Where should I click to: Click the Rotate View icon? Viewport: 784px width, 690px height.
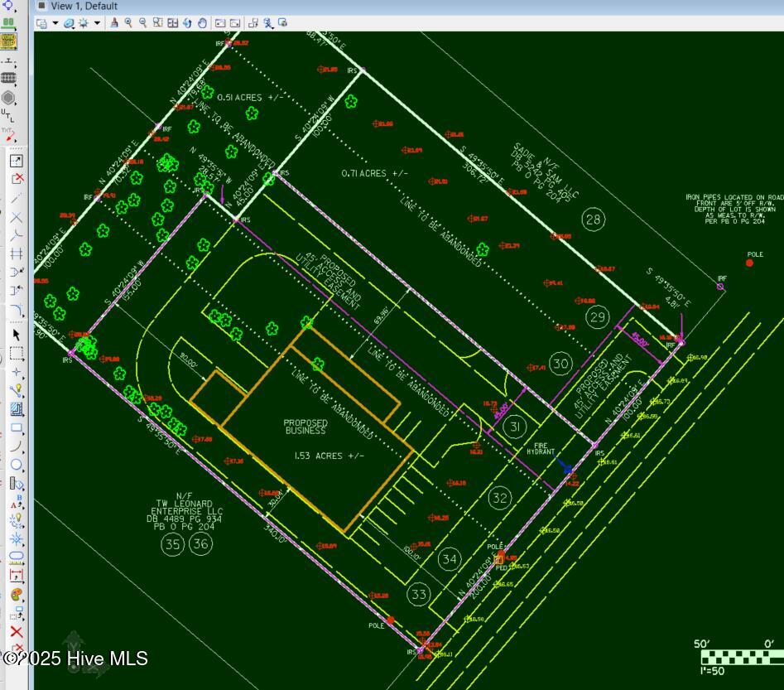point(187,23)
